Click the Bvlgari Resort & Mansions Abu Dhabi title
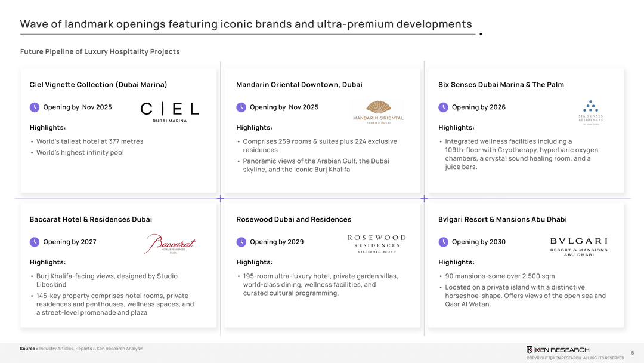 [503, 220]
